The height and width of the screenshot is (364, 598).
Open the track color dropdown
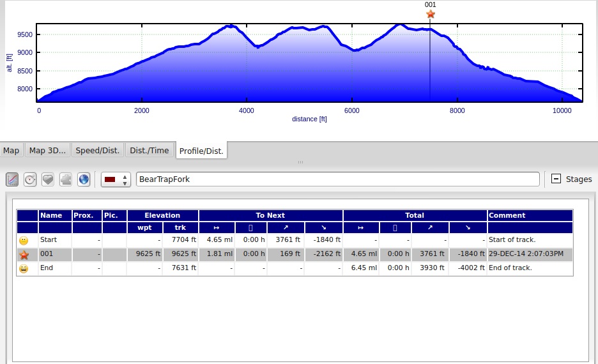click(125, 179)
